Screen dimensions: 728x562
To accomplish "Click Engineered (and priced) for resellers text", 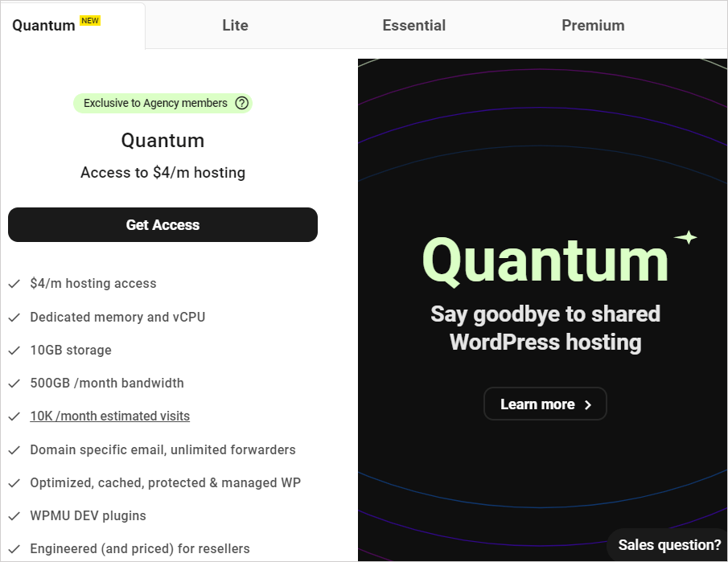I will coord(139,548).
